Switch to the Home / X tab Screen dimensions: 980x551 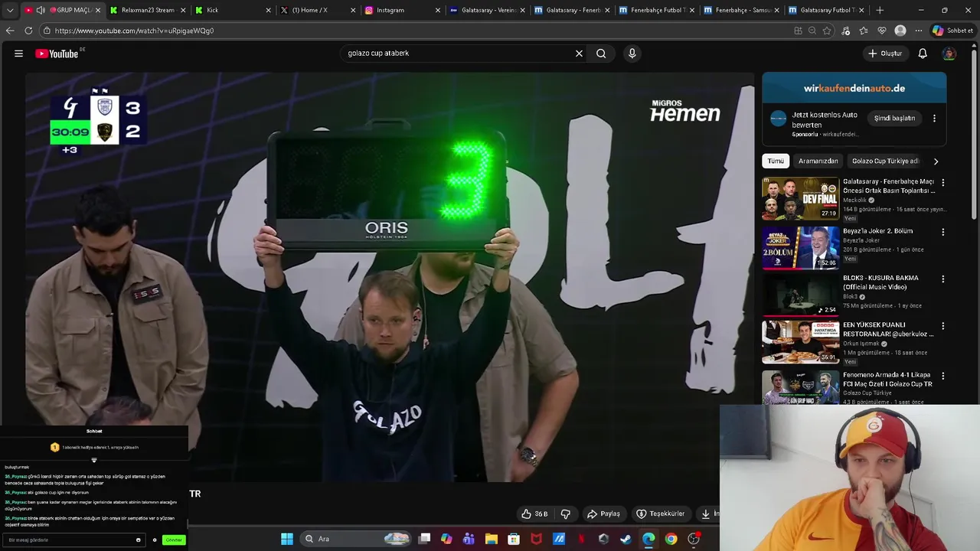318,10
